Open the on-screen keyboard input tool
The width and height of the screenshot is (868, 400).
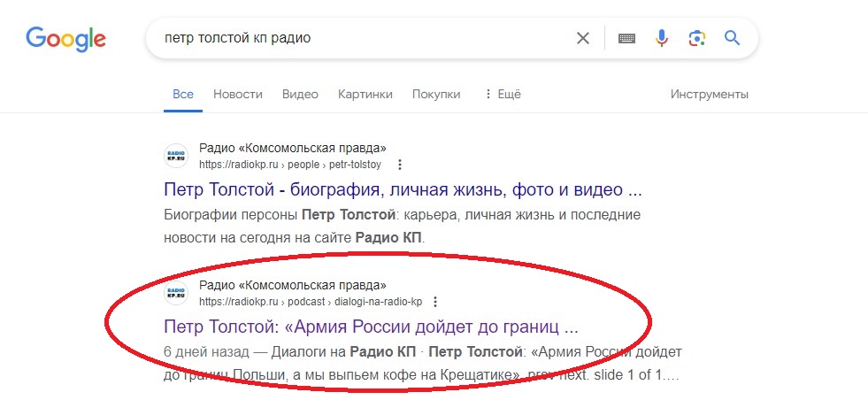click(x=626, y=38)
